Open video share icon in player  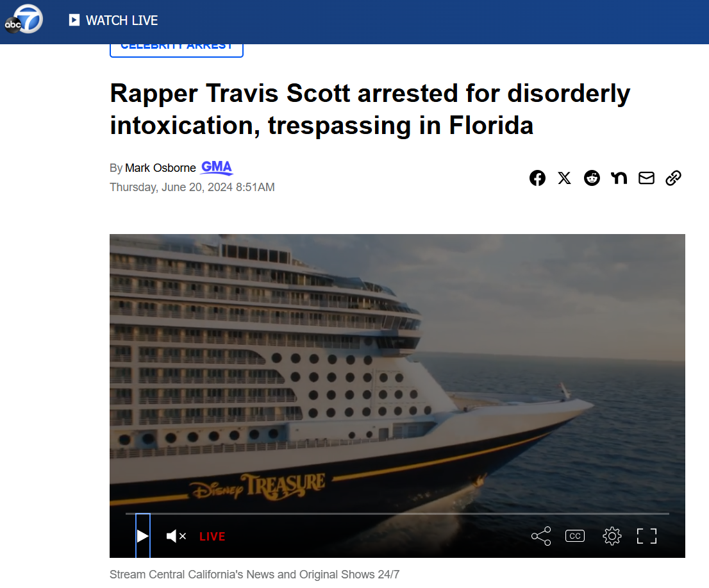tap(541, 536)
